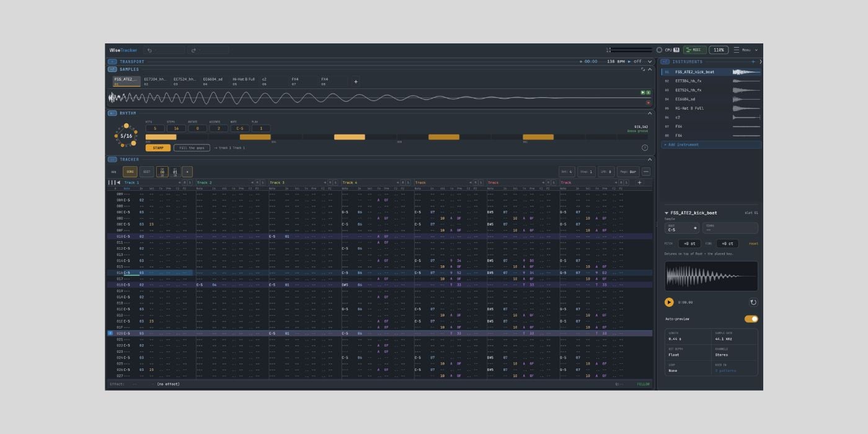
Task: Add a new track with plus icon
Action: 640,182
